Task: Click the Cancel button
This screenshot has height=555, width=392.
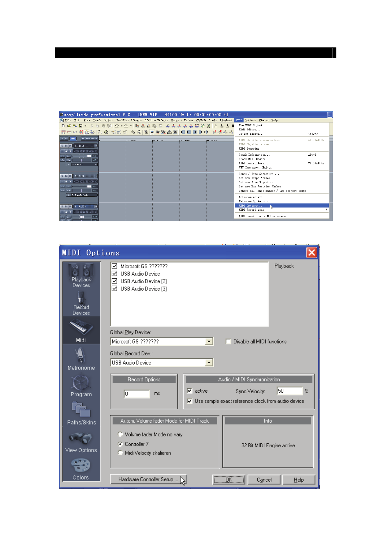Action: 264,480
